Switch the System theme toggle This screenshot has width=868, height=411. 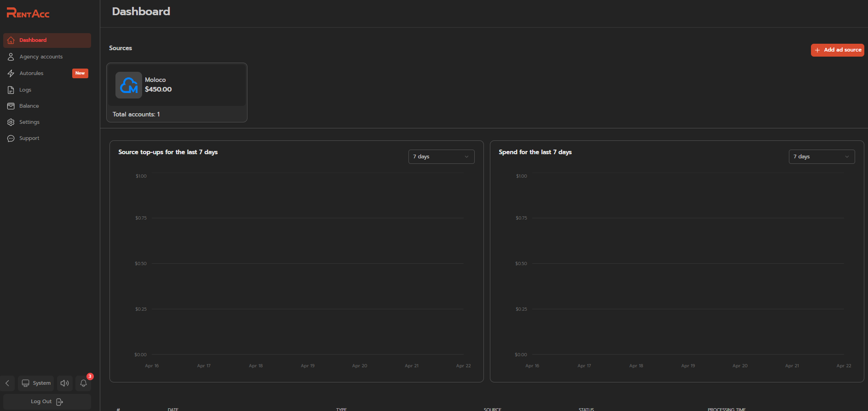[36, 383]
